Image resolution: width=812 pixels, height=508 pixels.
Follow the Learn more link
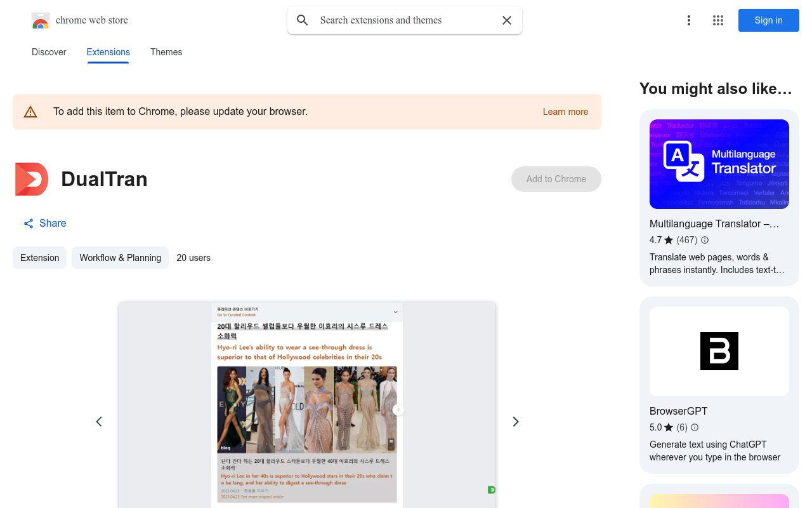click(x=565, y=112)
